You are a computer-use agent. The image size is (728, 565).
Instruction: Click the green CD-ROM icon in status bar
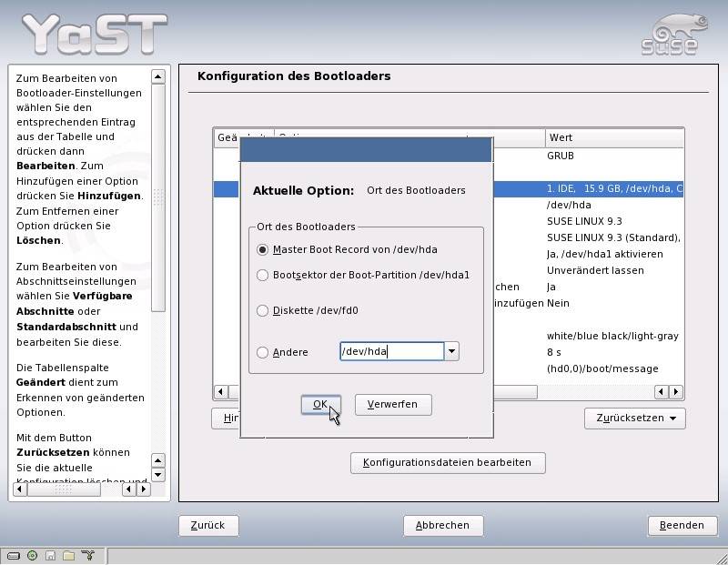33,555
